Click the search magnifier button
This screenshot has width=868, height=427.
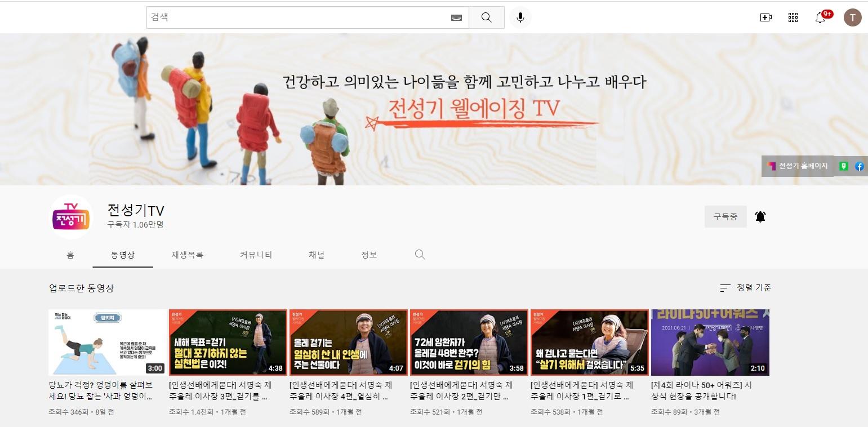tap(486, 17)
